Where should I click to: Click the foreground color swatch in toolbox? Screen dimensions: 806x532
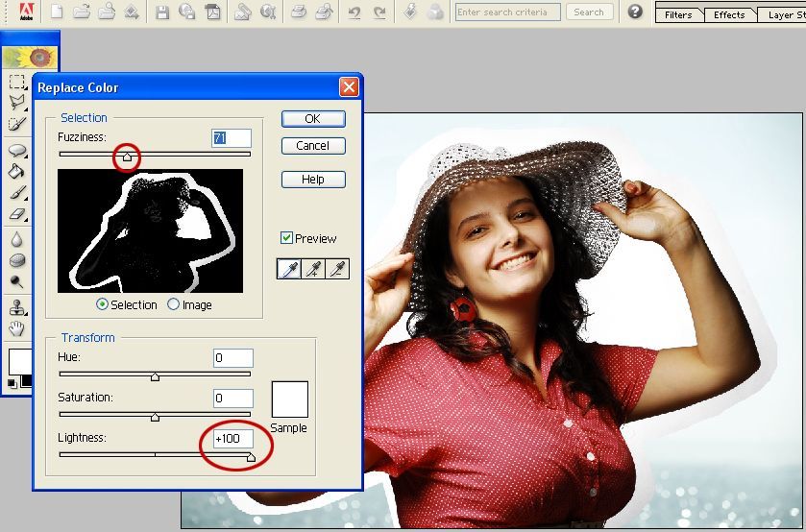click(x=20, y=362)
